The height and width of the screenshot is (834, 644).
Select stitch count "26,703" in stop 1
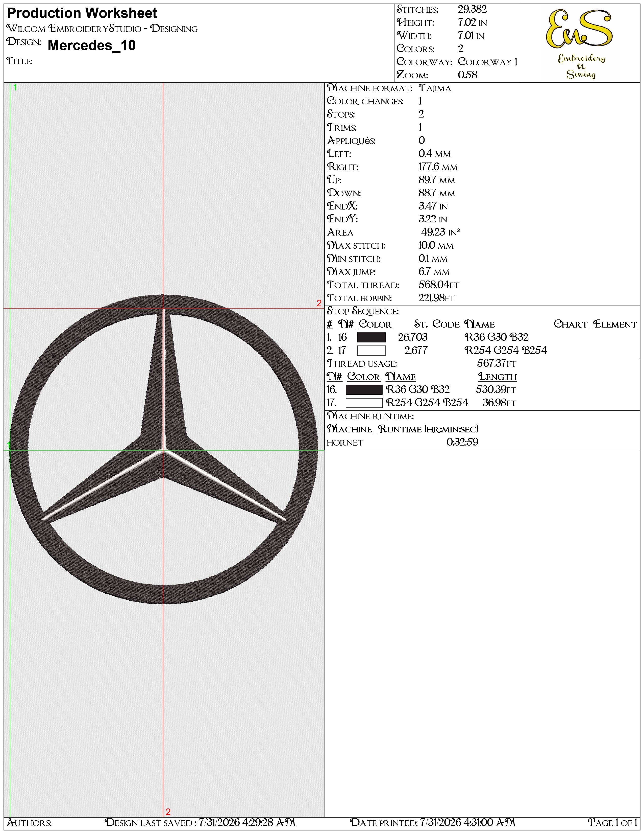[413, 337]
